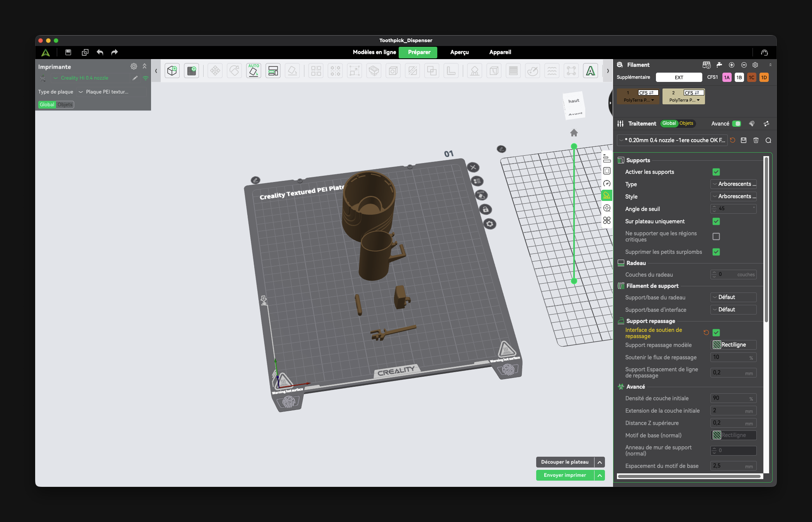Click the filament flush faucet icon
This screenshot has height=522, width=812.
[x=719, y=65]
